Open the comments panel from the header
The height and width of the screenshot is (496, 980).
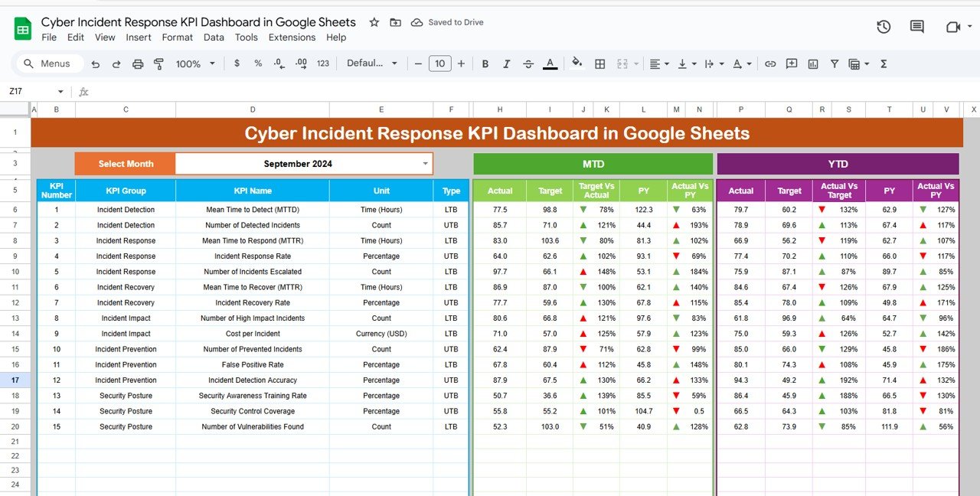pos(916,27)
